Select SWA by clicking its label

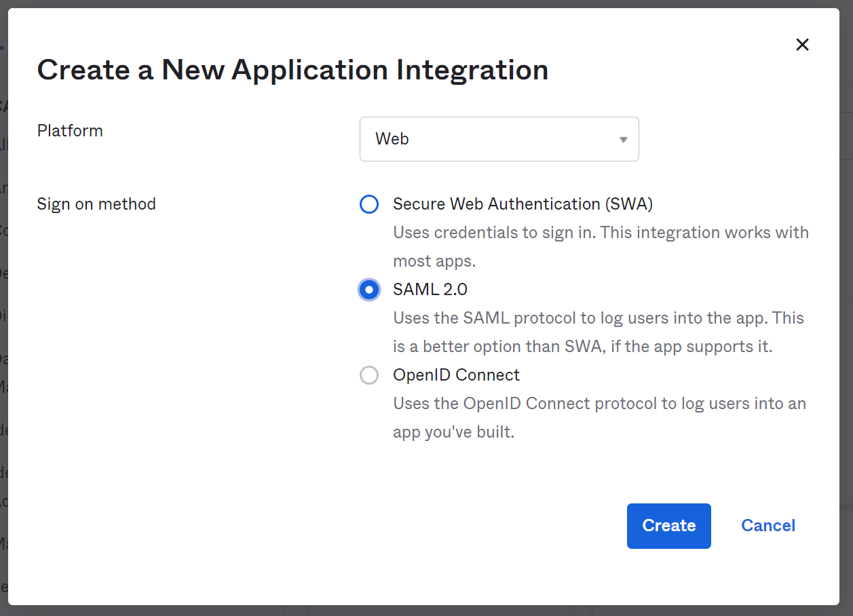click(x=523, y=204)
